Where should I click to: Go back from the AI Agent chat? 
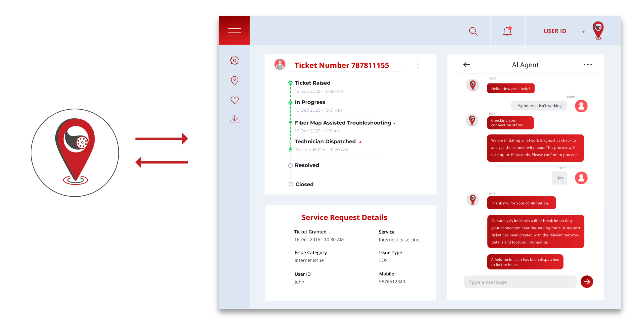click(466, 65)
